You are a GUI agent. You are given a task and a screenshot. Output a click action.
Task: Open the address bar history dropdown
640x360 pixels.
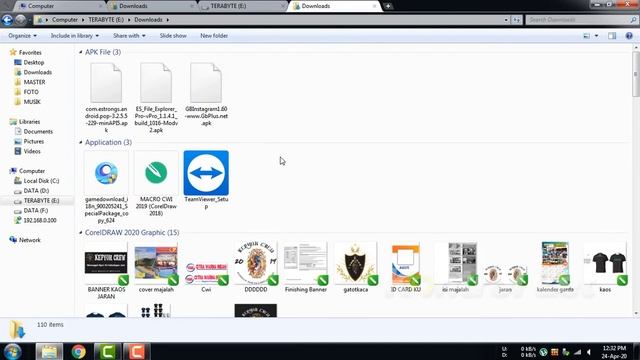click(x=506, y=20)
